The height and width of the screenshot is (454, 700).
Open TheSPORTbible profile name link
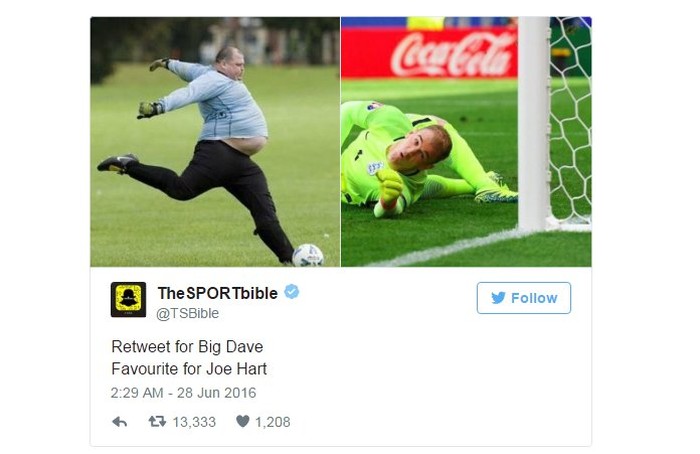[217, 293]
